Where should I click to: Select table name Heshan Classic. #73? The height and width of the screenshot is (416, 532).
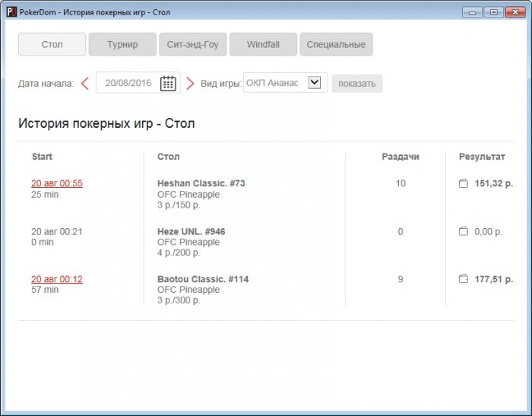tap(201, 183)
